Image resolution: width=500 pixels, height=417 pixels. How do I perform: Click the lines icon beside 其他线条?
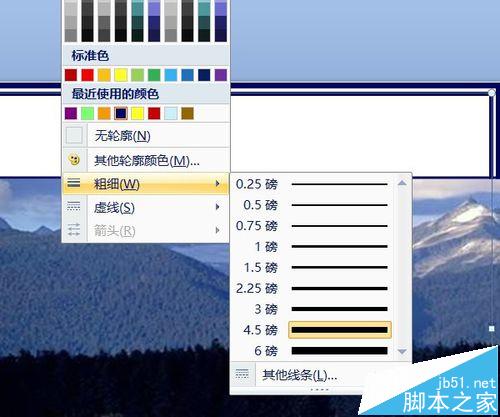(242, 374)
